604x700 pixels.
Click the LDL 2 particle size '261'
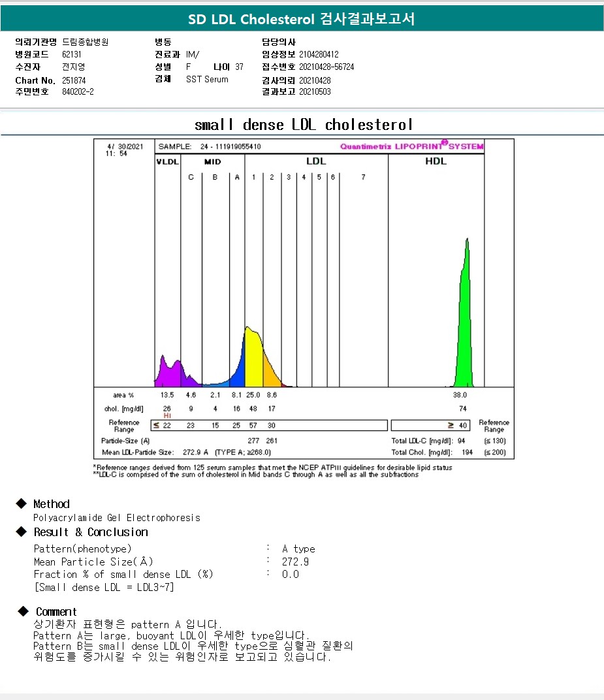pos(272,441)
